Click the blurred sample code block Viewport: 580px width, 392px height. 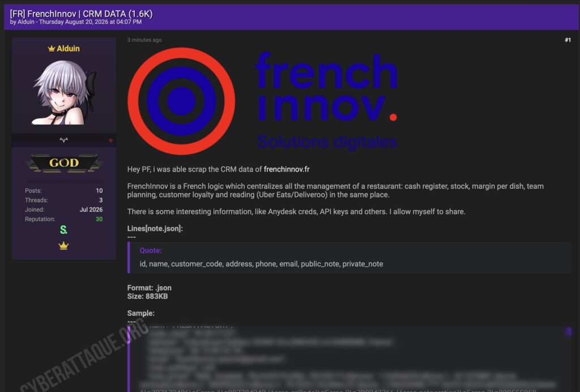pos(349,359)
